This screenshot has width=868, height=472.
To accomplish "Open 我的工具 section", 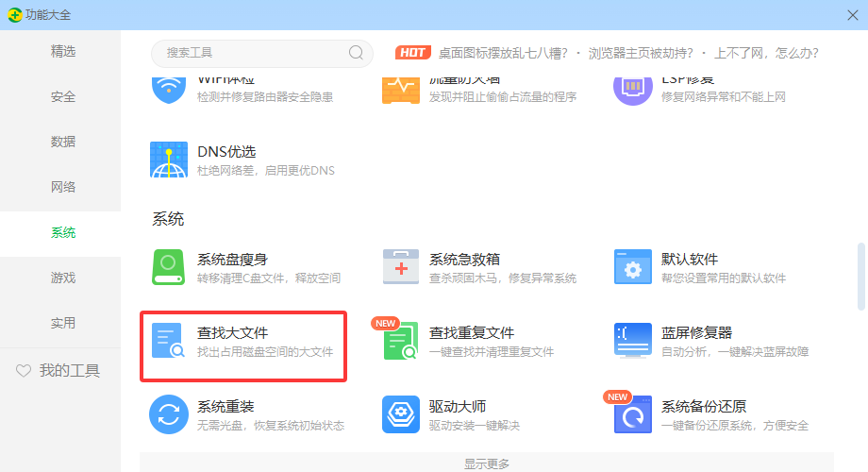I will 60,371.
